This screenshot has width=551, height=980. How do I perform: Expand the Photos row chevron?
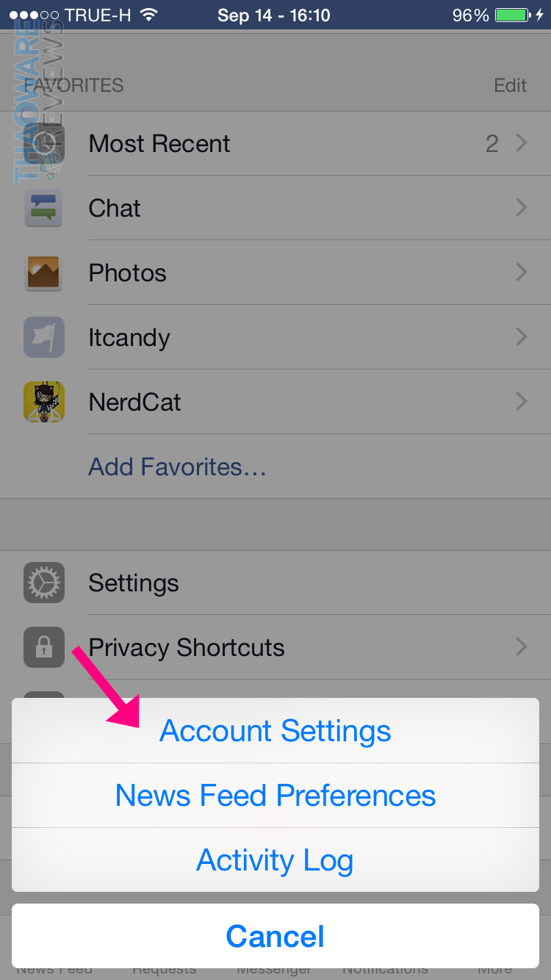tap(522, 273)
